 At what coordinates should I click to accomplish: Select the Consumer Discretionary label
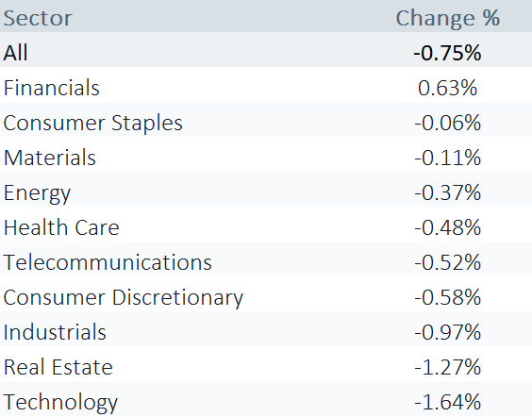[x=124, y=298]
